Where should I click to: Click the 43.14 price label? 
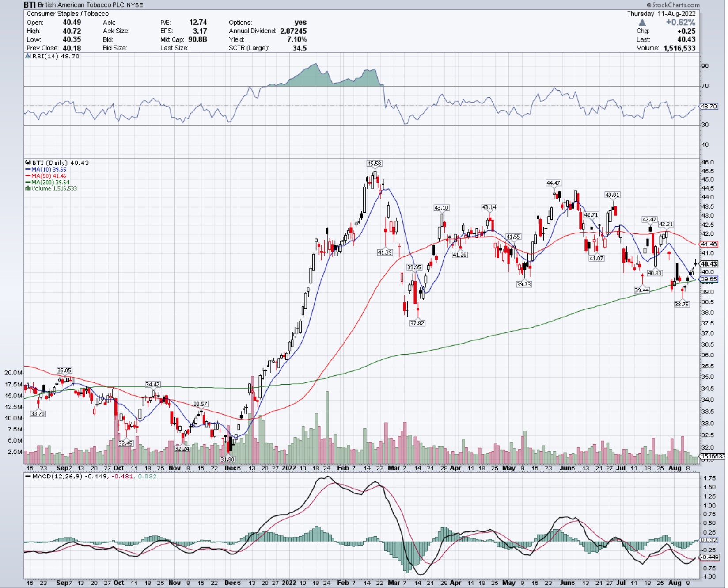coord(489,207)
